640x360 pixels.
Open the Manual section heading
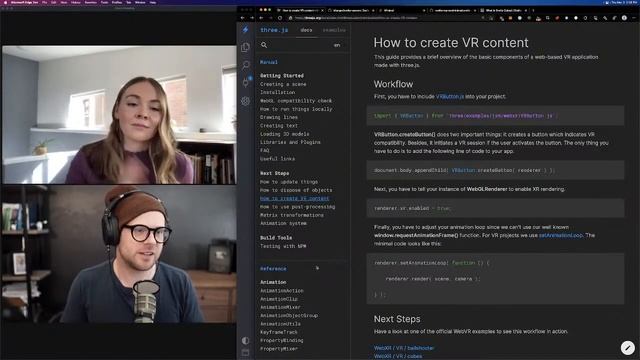269,62
